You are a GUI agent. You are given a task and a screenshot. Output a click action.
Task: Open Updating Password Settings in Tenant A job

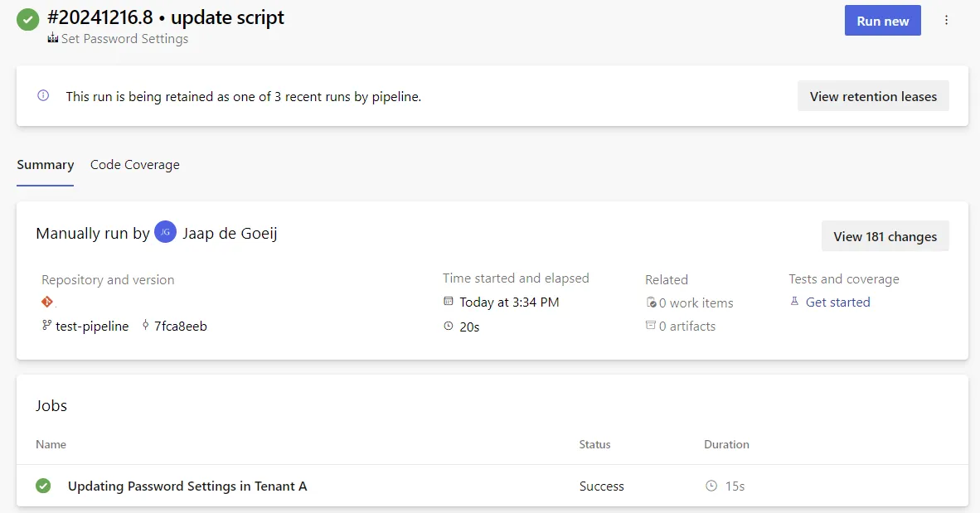(187, 486)
